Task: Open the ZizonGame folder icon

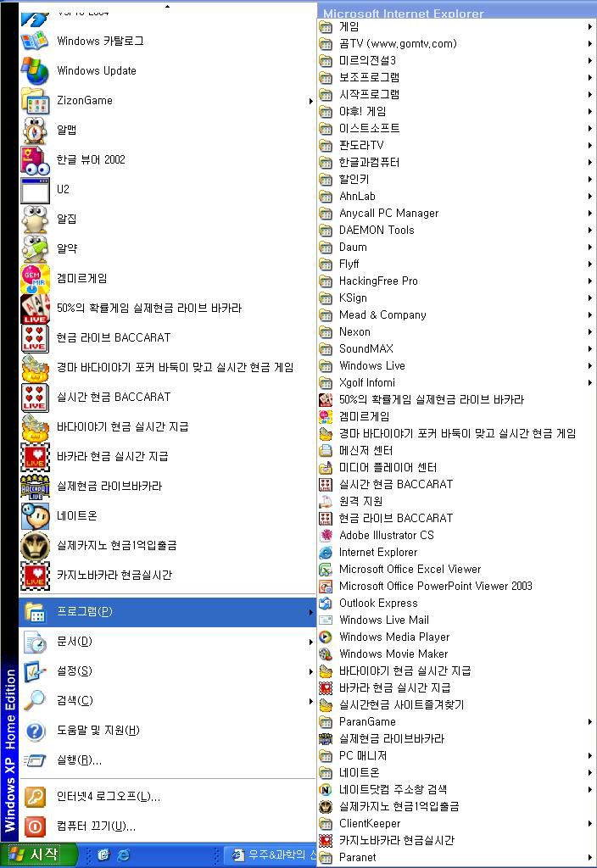Action: pyautogui.click(x=36, y=101)
